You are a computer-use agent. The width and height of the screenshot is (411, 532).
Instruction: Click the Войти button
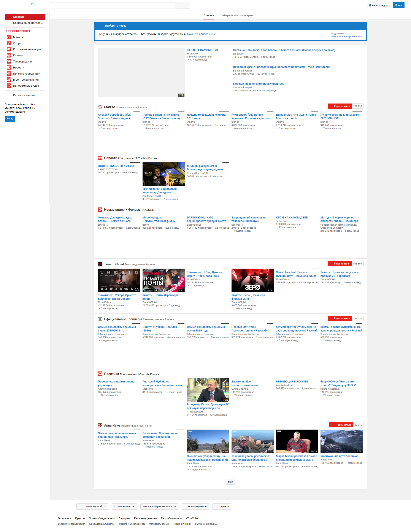pyautogui.click(x=399, y=5)
